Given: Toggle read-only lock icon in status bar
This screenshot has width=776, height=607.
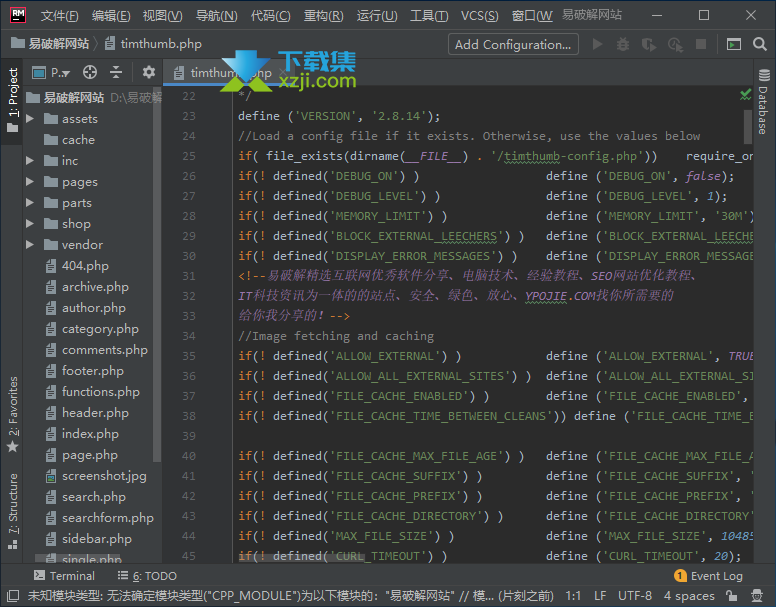Looking at the screenshot, I should pos(731,596).
